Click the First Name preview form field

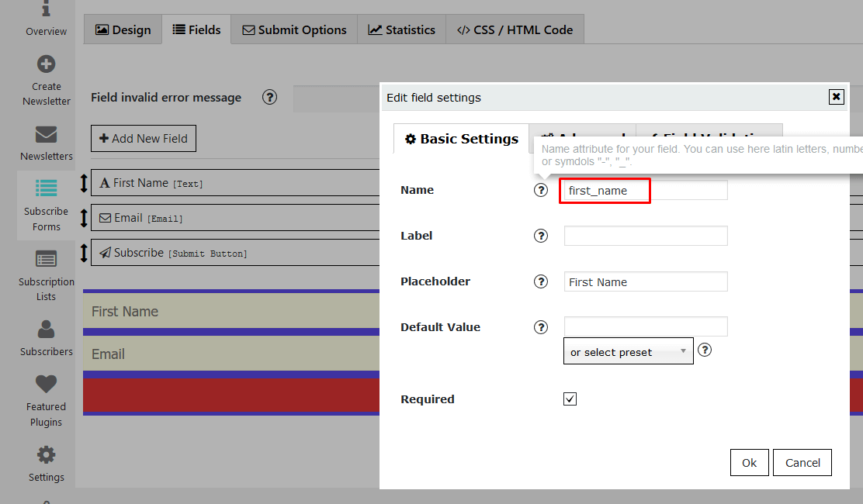pos(231,310)
